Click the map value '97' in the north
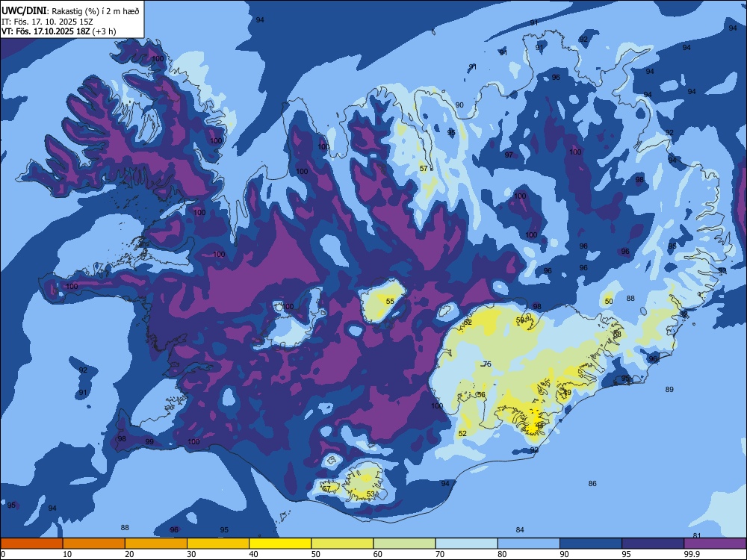Viewport: 747px width, 560px height. coord(509,155)
